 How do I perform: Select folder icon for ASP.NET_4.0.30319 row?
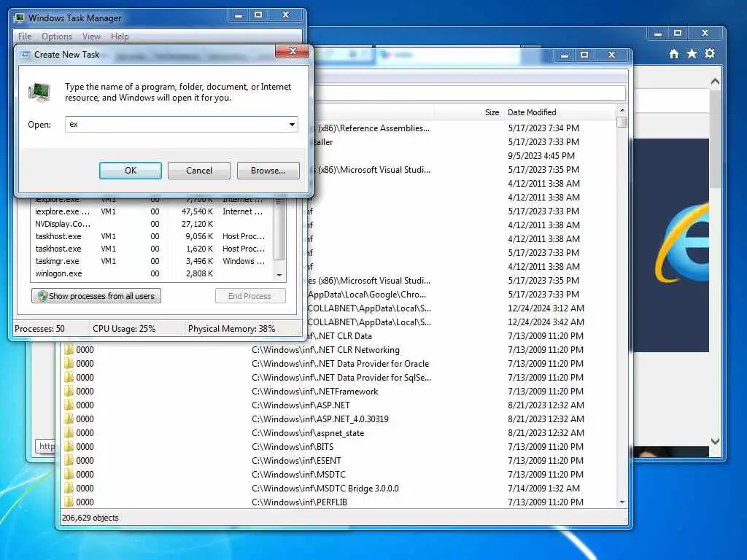[x=69, y=419]
